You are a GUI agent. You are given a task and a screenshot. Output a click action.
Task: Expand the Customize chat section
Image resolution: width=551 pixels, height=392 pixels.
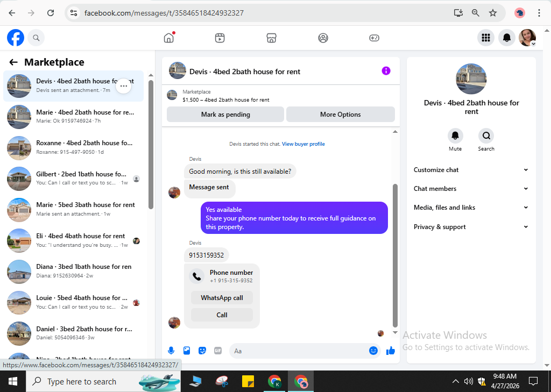(471, 170)
